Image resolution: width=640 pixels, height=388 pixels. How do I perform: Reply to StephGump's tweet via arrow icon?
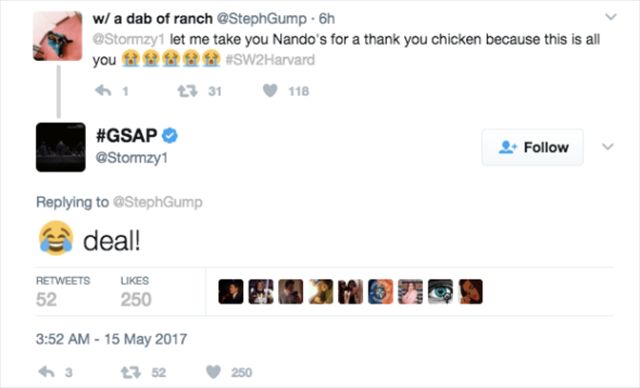[x=103, y=91]
